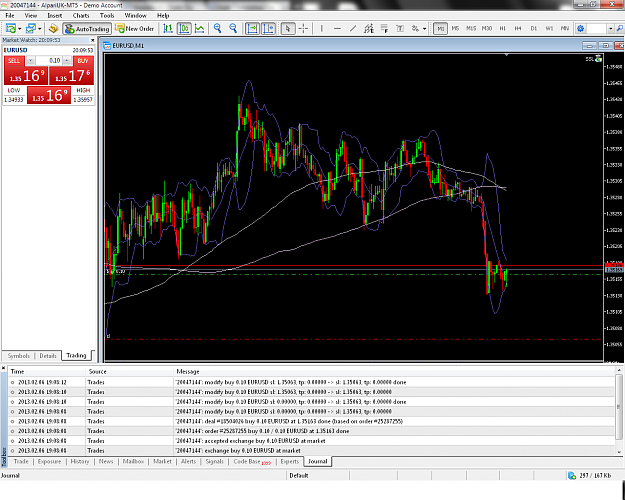This screenshot has height=500, width=625.
Task: Select the candlestick chart icon
Action: [x=184, y=29]
